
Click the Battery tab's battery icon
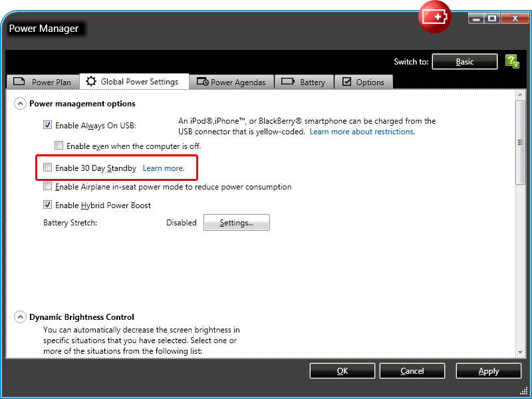[x=288, y=82]
